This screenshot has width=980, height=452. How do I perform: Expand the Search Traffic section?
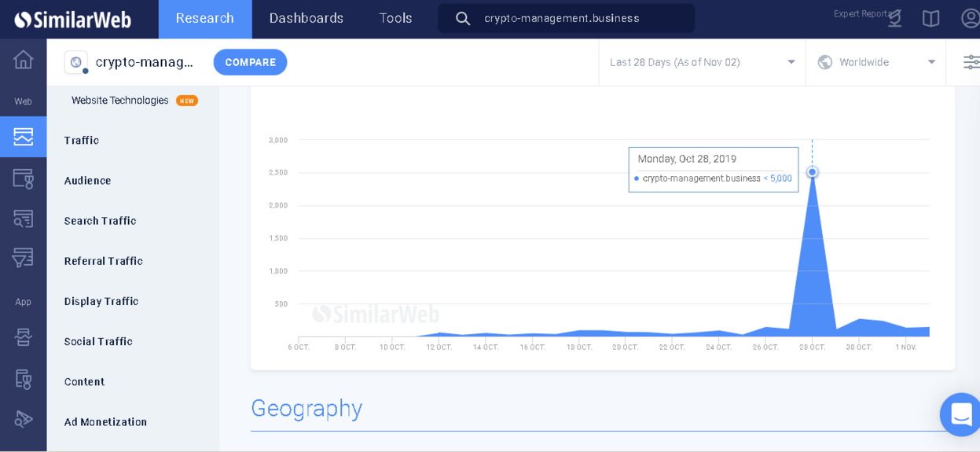pos(100,221)
